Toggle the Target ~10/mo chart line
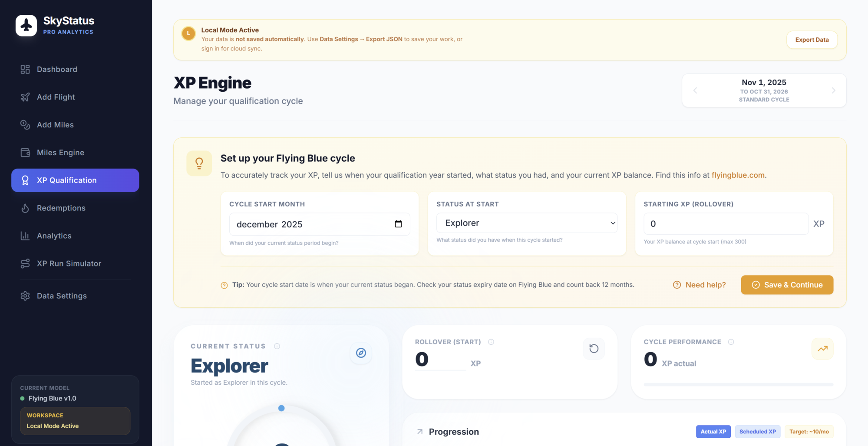This screenshot has width=868, height=446. pyautogui.click(x=809, y=432)
